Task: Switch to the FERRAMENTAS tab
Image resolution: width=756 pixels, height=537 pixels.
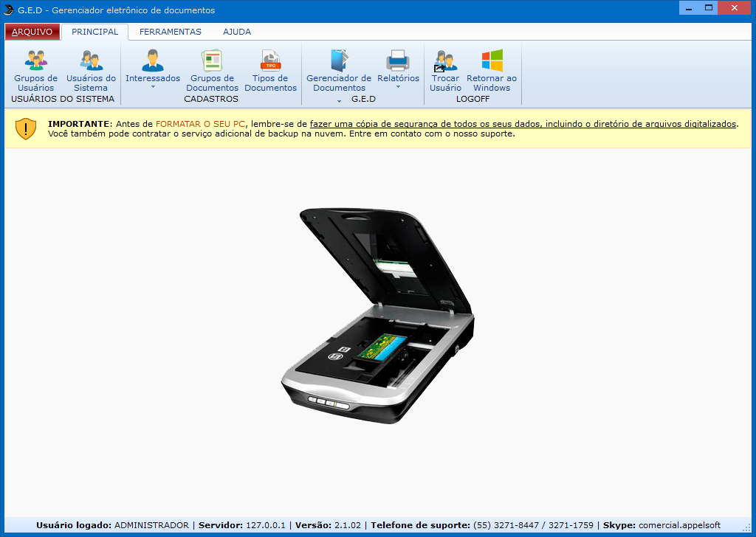Action: coord(170,32)
